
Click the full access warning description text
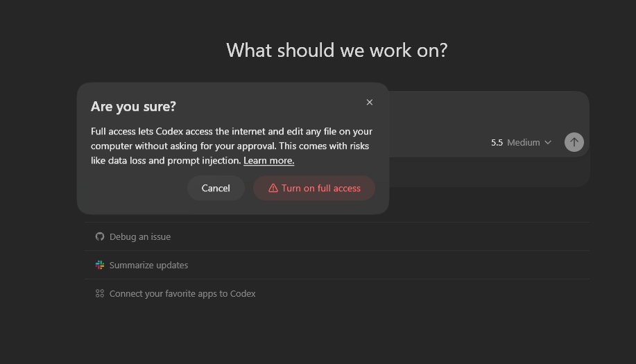tap(231, 146)
